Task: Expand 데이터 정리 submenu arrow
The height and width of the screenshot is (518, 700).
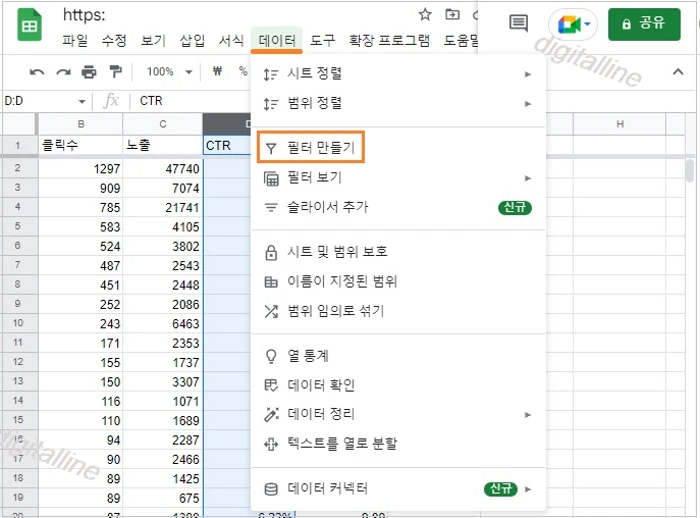Action: tap(528, 415)
